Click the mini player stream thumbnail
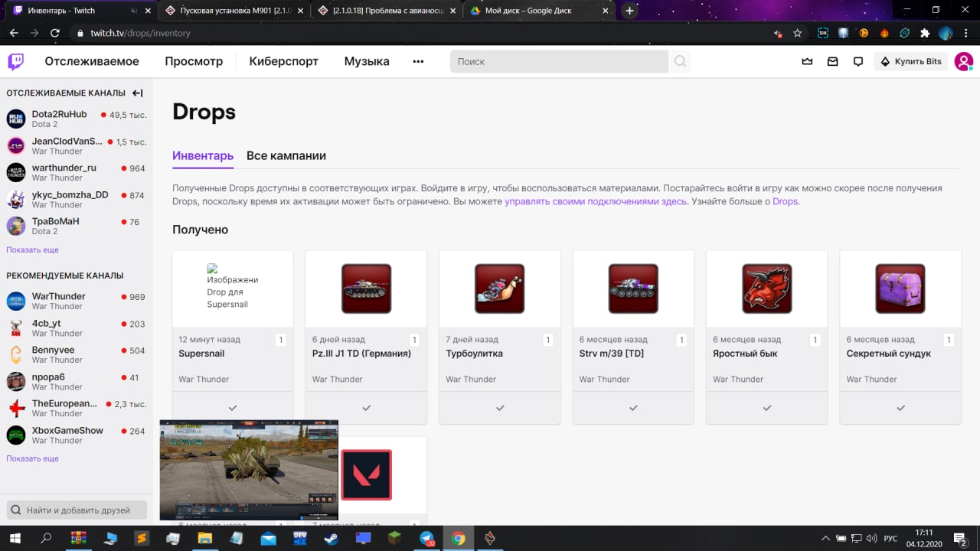This screenshot has height=551, width=980. click(x=249, y=470)
